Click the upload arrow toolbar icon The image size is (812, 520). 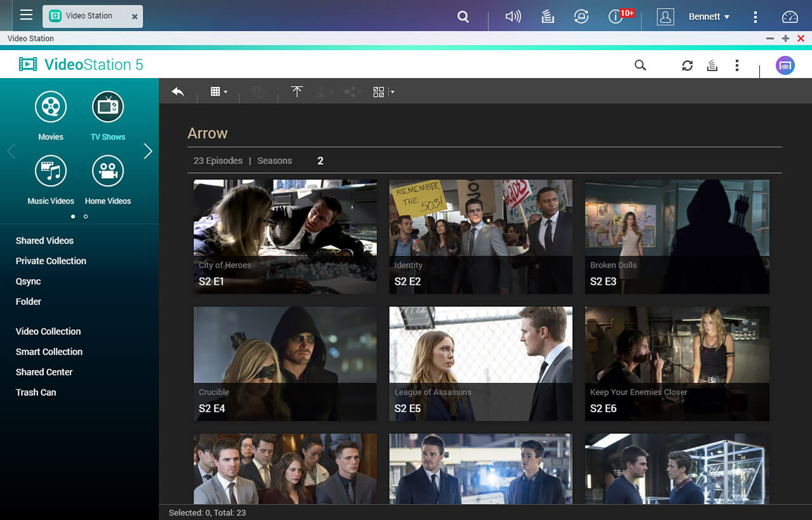297,92
